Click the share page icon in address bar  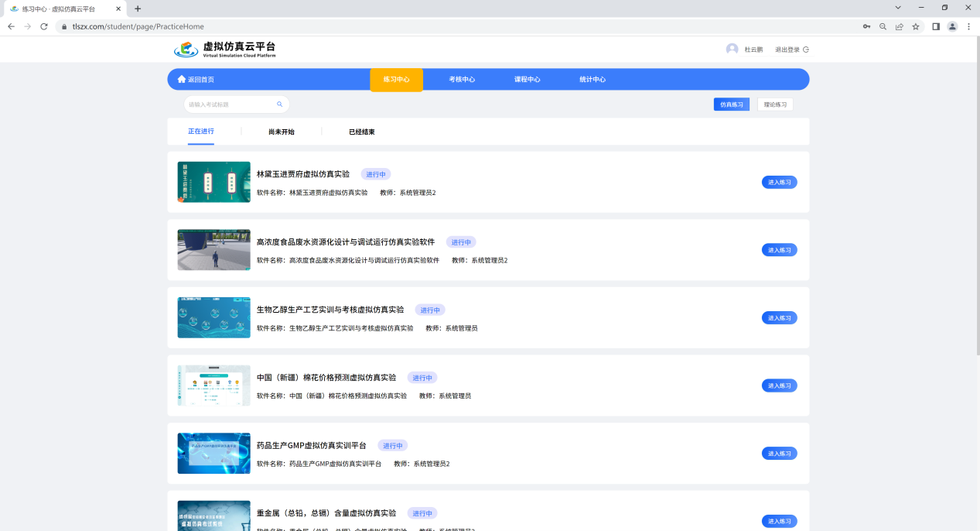[x=900, y=26]
